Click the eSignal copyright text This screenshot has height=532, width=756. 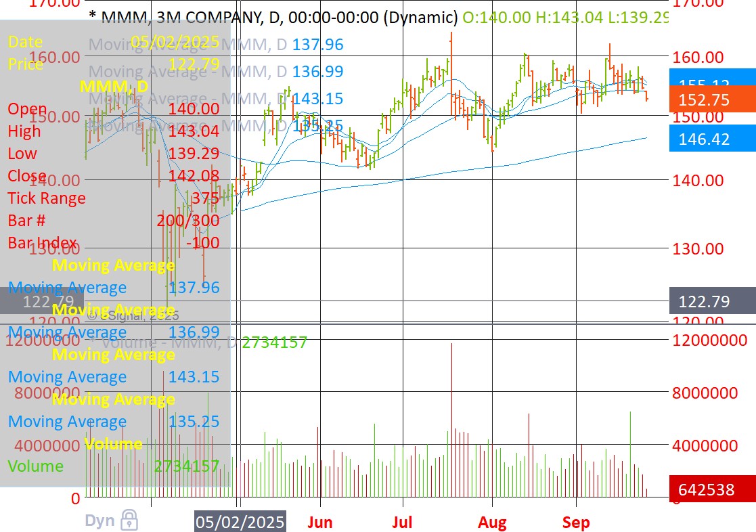(133, 315)
